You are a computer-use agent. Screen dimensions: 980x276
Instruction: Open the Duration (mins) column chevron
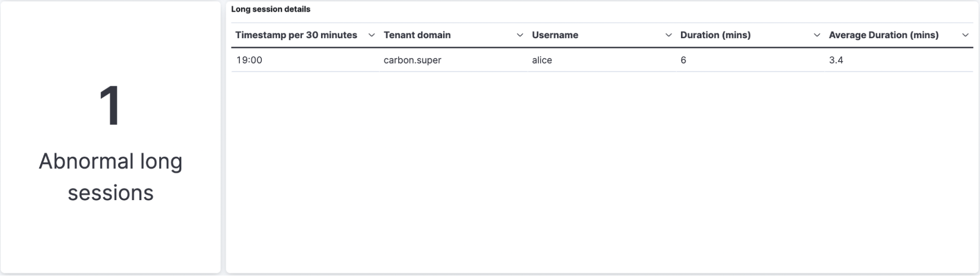817,35
